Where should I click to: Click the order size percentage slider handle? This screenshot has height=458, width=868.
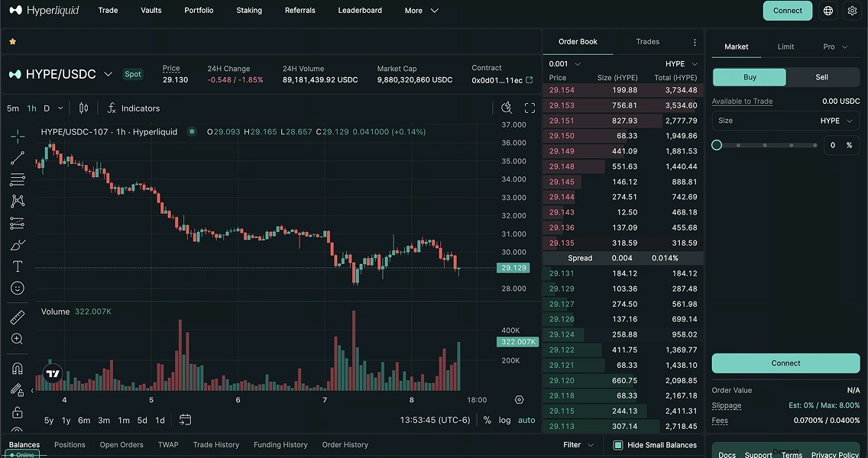tap(717, 145)
